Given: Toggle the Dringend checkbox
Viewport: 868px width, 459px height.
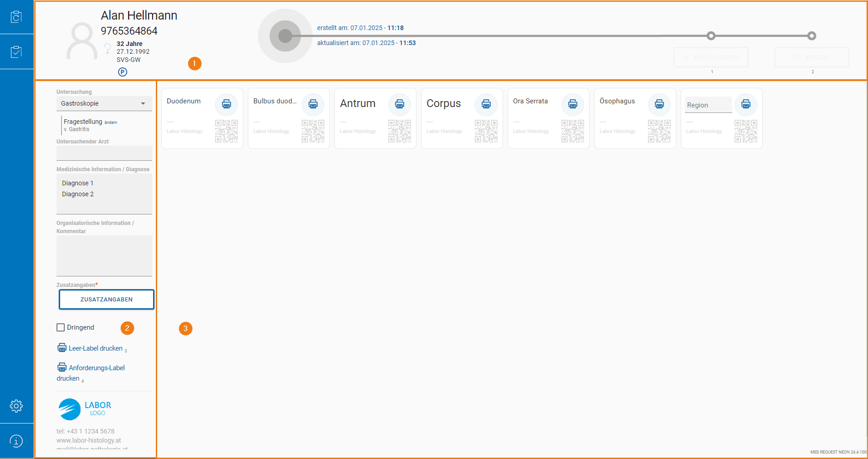Looking at the screenshot, I should pyautogui.click(x=61, y=327).
